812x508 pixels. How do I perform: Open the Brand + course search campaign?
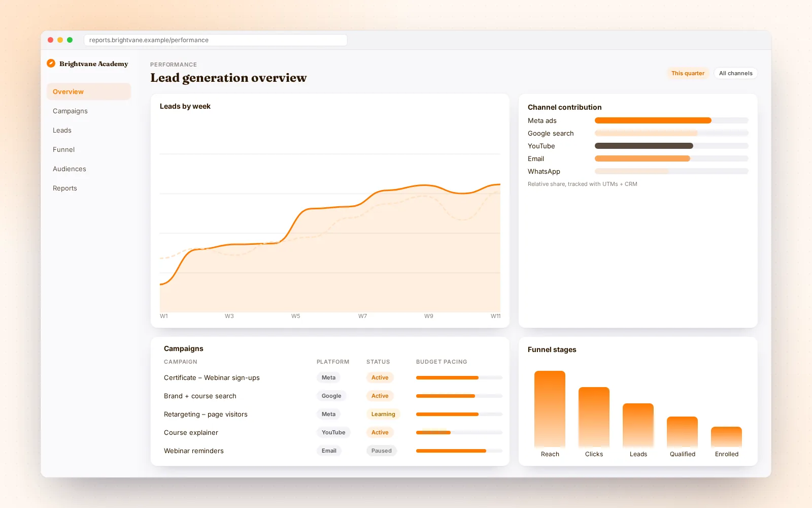200,396
